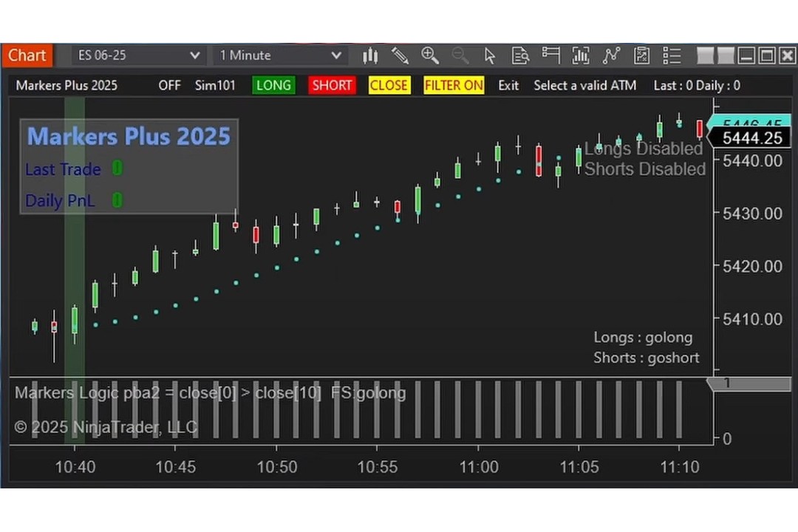798x532 pixels.
Task: Click the Longs Disabled text
Action: (644, 149)
